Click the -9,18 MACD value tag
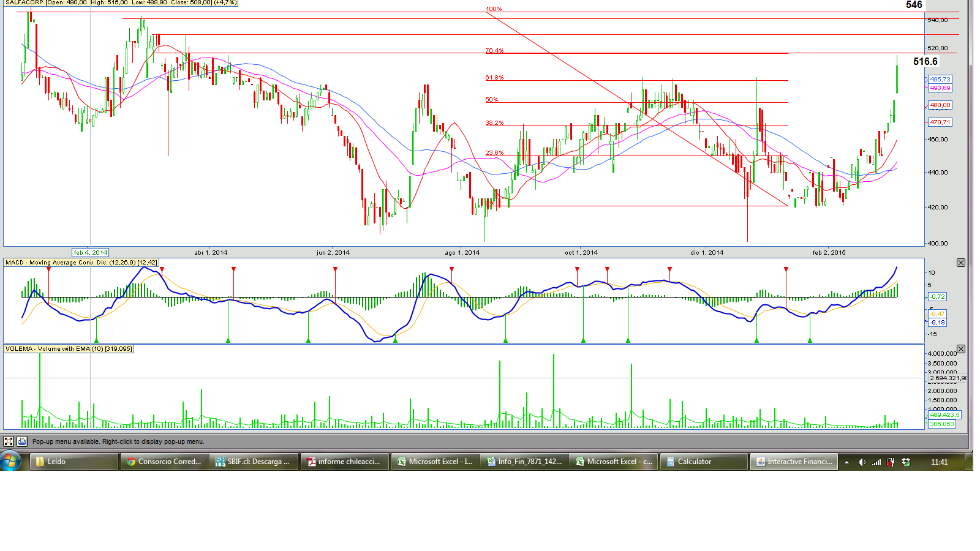The height and width of the screenshot is (551, 980). click(937, 323)
